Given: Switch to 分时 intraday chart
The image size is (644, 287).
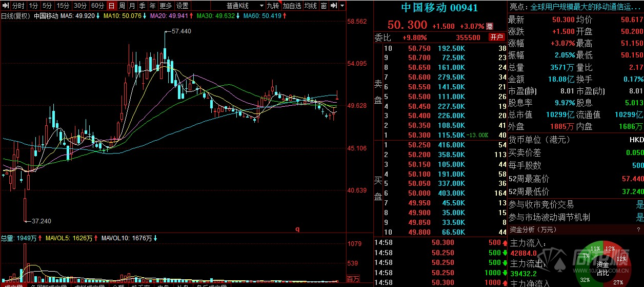Looking at the screenshot, I should click(x=18, y=6).
